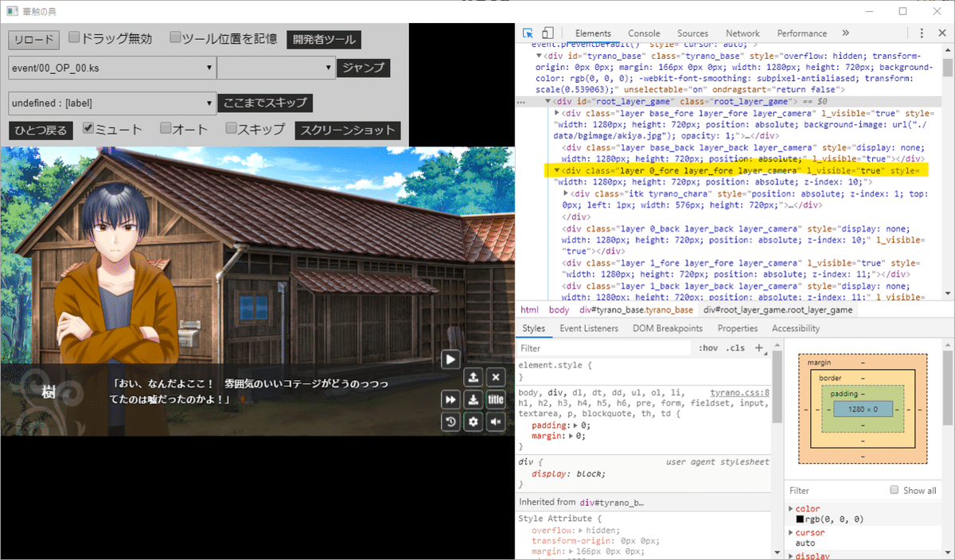Click the ひとつ戻る button

pyautogui.click(x=41, y=130)
